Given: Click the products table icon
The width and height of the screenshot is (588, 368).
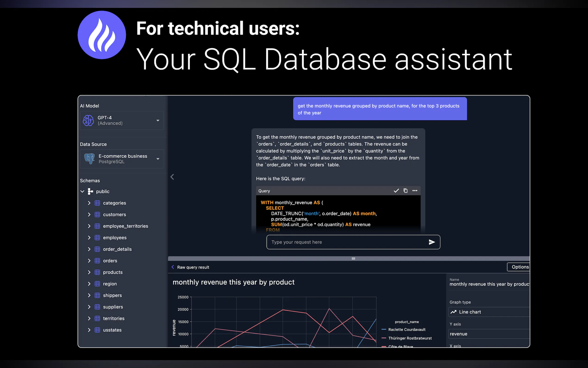Looking at the screenshot, I should 97,272.
